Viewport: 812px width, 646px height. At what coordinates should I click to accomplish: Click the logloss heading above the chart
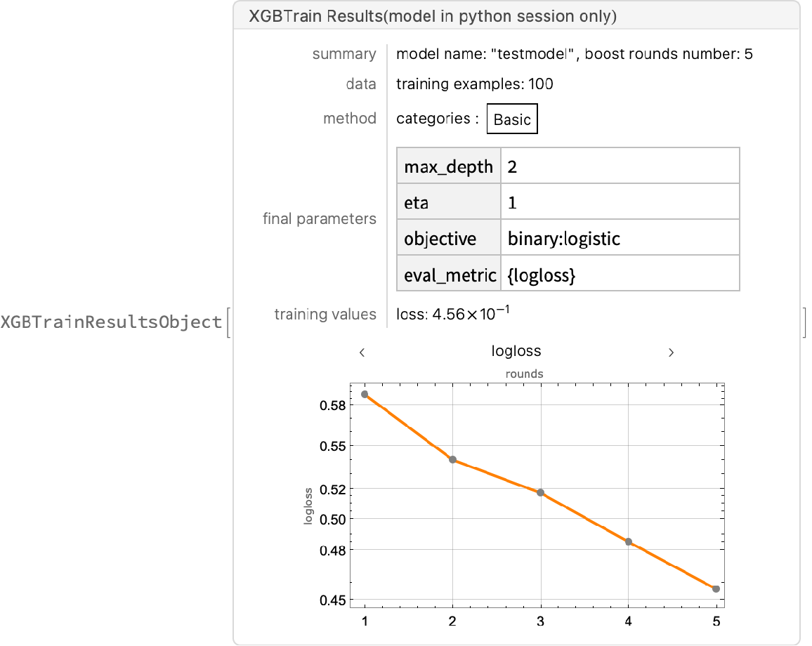516,351
